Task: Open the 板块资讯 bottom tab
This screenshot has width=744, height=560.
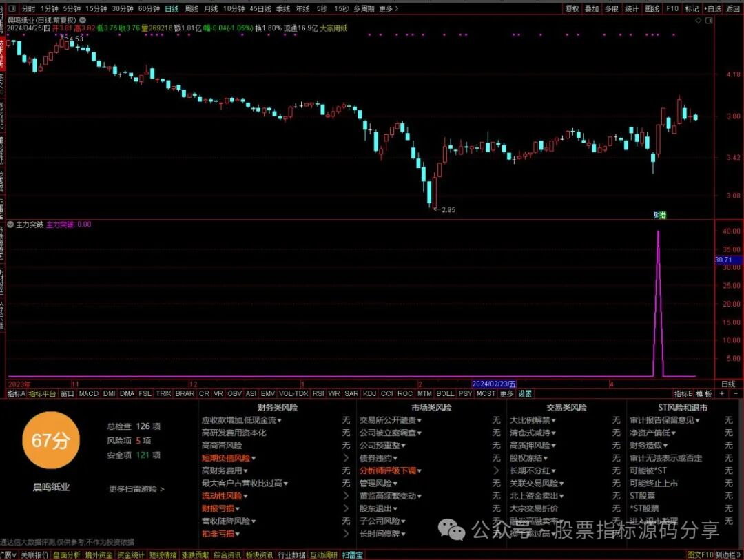Action: tap(260, 554)
